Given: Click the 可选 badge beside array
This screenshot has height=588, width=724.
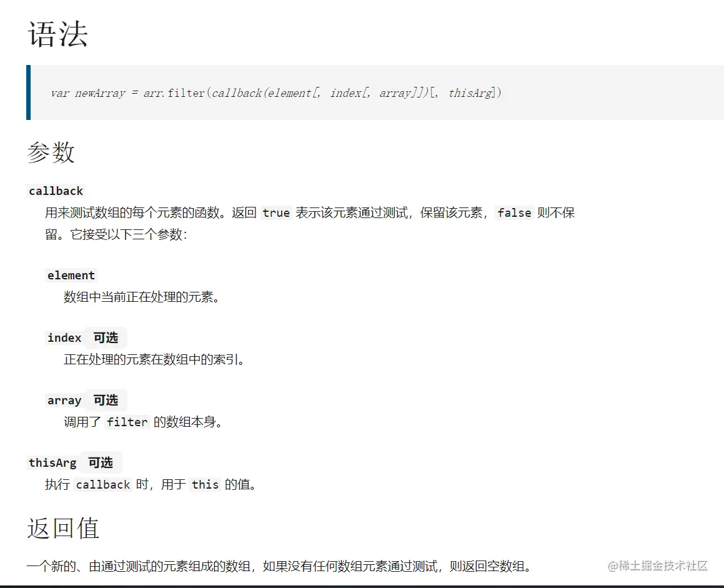Looking at the screenshot, I should (106, 400).
